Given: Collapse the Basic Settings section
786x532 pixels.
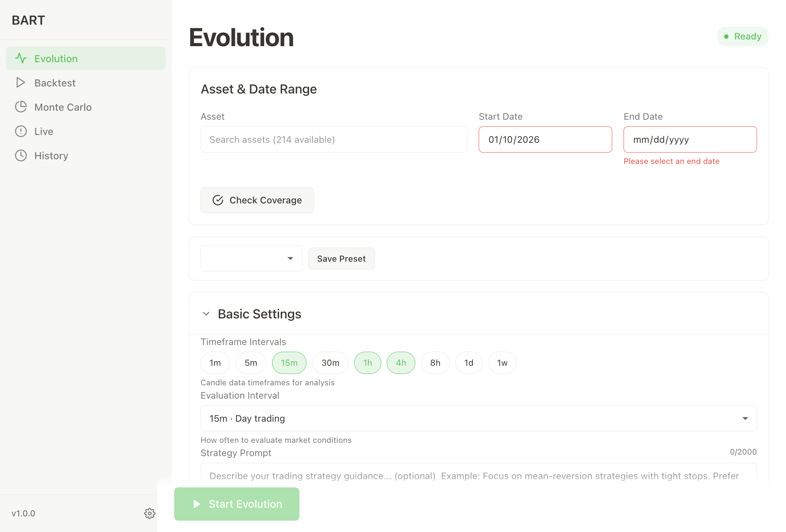Looking at the screenshot, I should tap(206, 314).
